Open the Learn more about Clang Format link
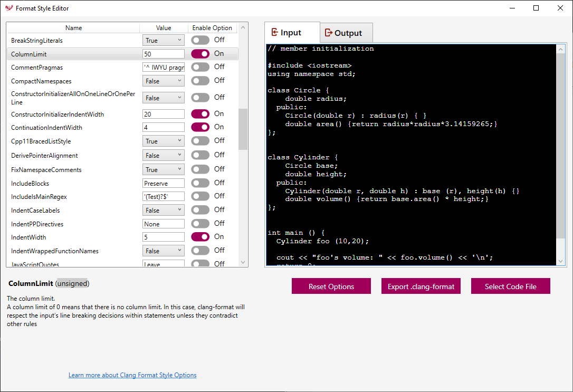Viewport: 573px width, 392px height. click(x=132, y=375)
